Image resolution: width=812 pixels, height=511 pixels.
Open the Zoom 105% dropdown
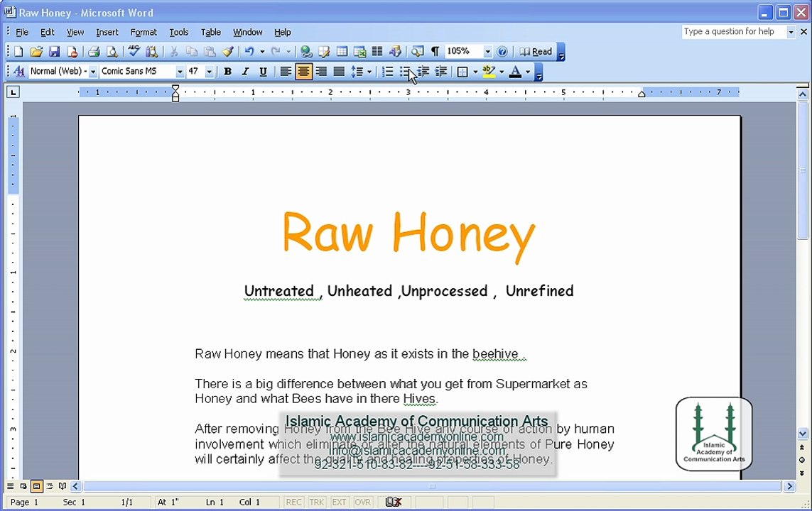point(487,52)
